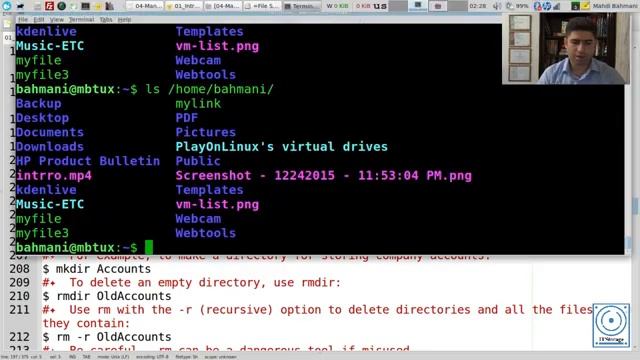Open the volume control icon
Viewport: 640px width, 360px height.
[497, 6]
